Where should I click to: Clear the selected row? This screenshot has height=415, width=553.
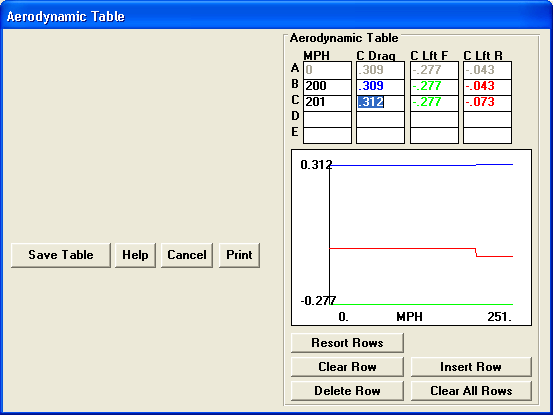(347, 367)
